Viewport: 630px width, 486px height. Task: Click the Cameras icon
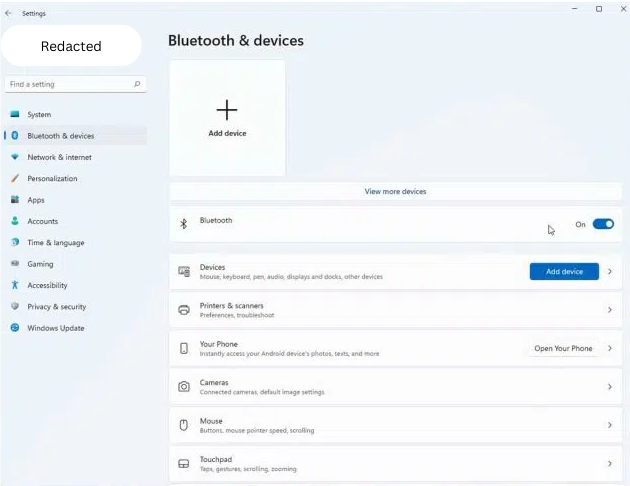[x=184, y=386]
